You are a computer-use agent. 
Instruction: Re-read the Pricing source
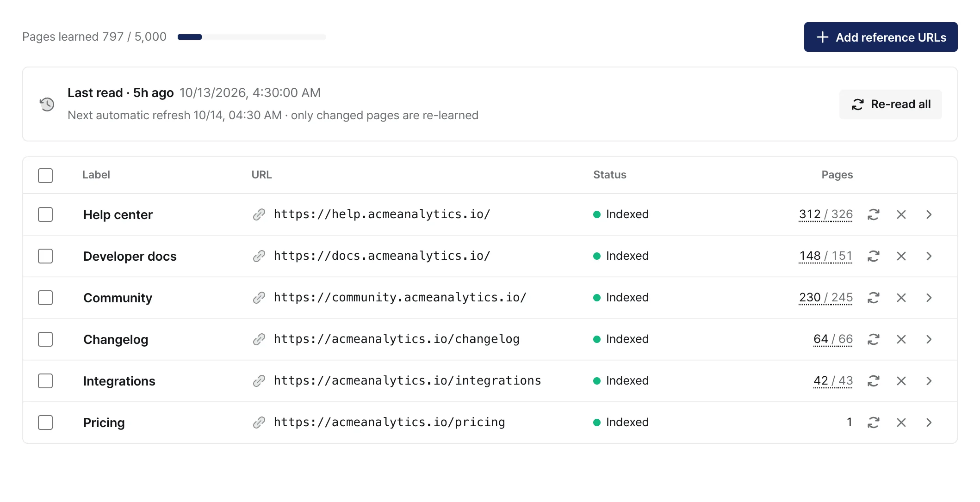pyautogui.click(x=873, y=422)
